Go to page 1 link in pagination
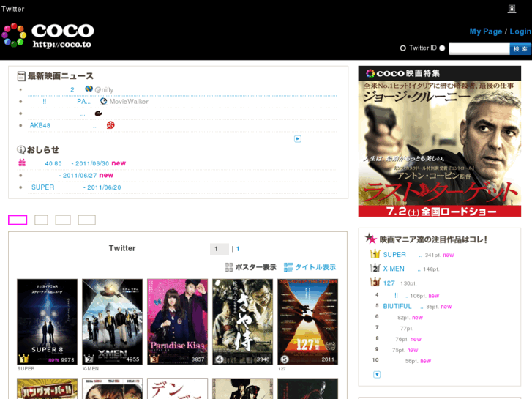 238,249
